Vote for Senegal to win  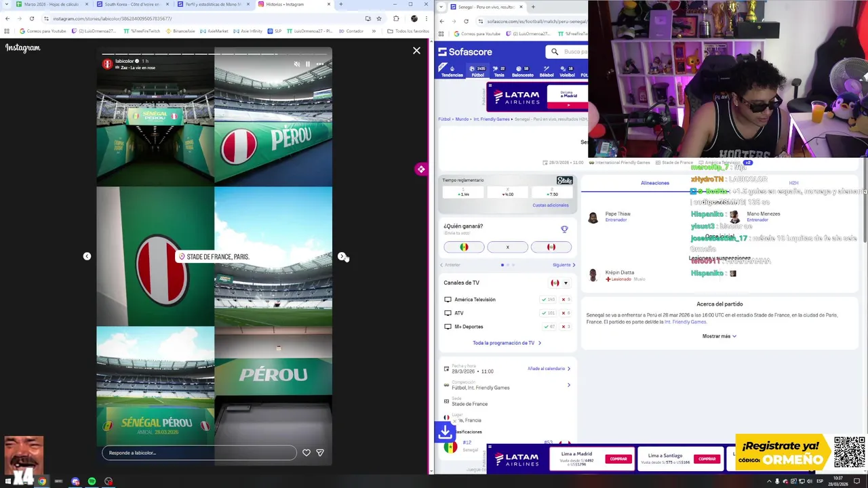coord(464,247)
